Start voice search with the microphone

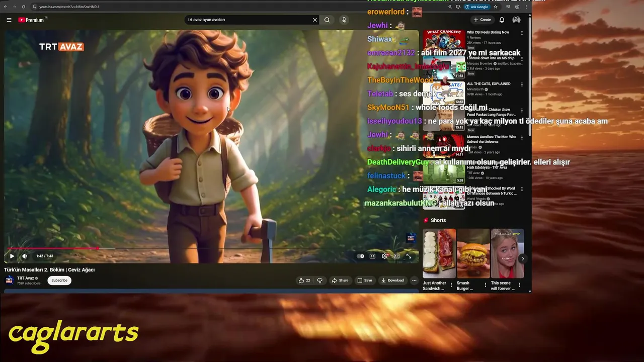tap(344, 20)
